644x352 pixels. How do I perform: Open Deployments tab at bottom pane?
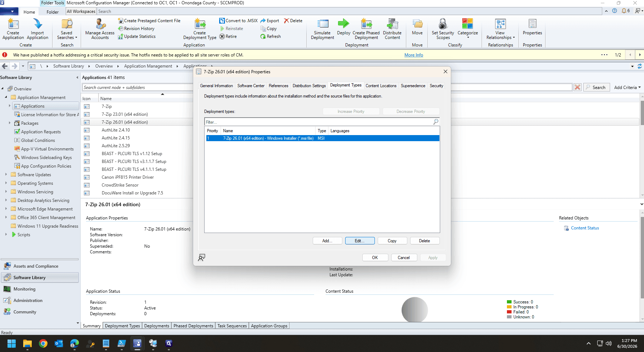click(x=157, y=326)
